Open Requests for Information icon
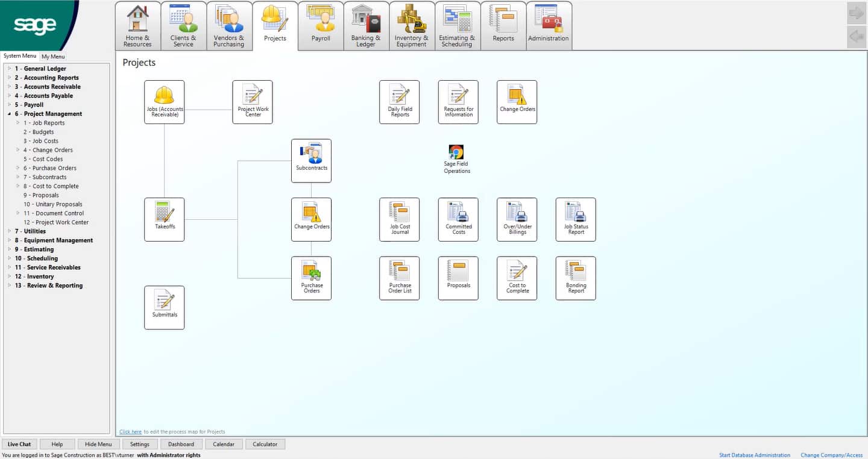Viewport: 868px width, 459px height. [458, 102]
